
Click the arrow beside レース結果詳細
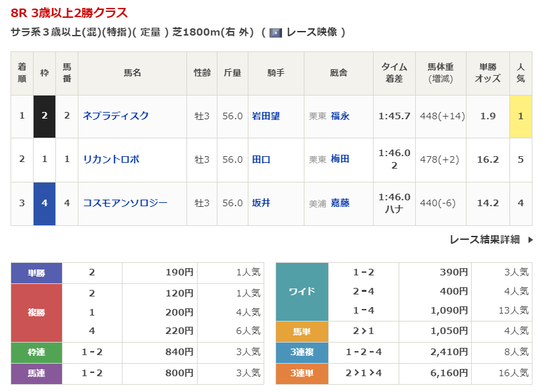[530, 240]
